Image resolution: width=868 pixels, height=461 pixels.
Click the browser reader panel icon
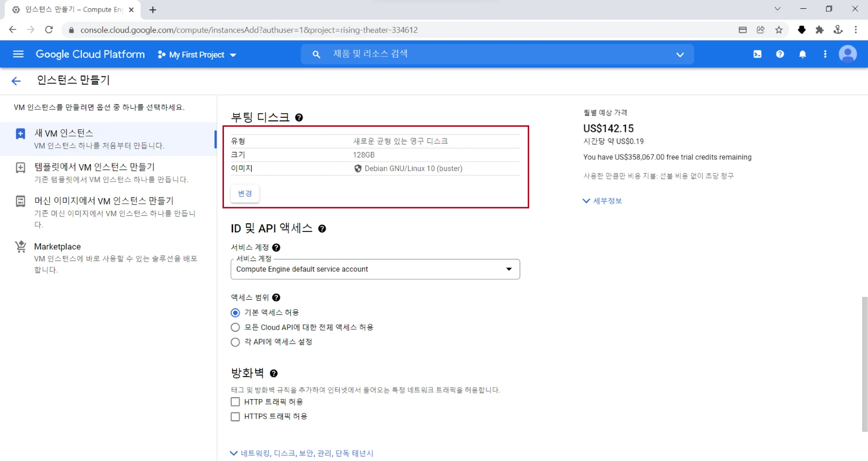pos(743,30)
